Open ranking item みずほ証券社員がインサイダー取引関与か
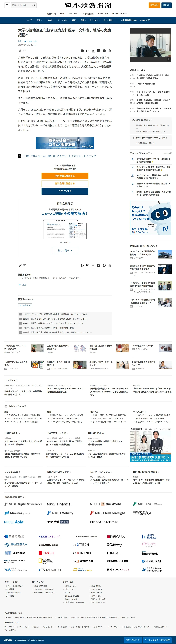This screenshot has height=644, width=176. pos(153,160)
